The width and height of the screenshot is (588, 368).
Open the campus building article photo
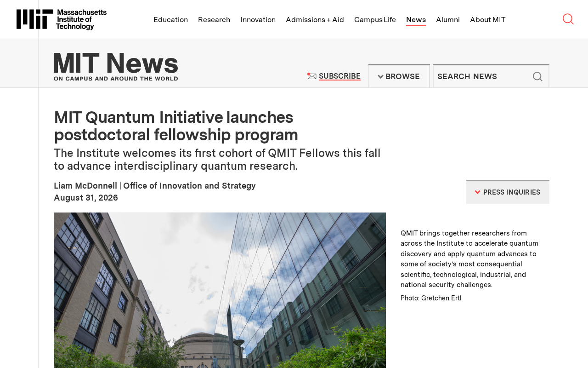pyautogui.click(x=220, y=290)
